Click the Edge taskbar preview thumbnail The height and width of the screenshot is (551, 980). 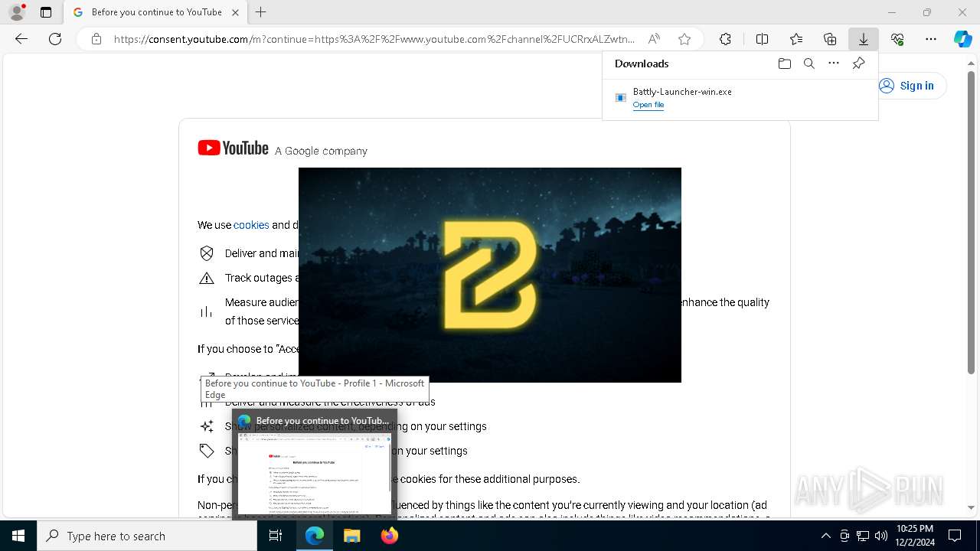coord(315,473)
